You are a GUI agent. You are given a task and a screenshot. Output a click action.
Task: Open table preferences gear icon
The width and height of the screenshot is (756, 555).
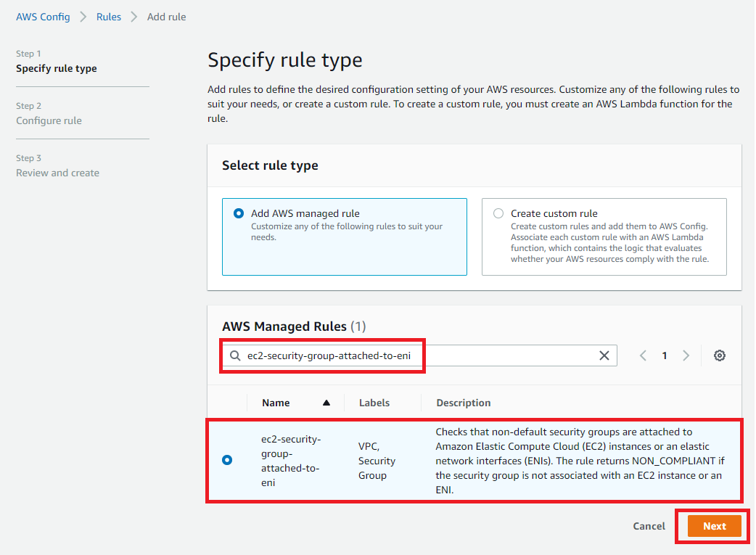(x=719, y=355)
